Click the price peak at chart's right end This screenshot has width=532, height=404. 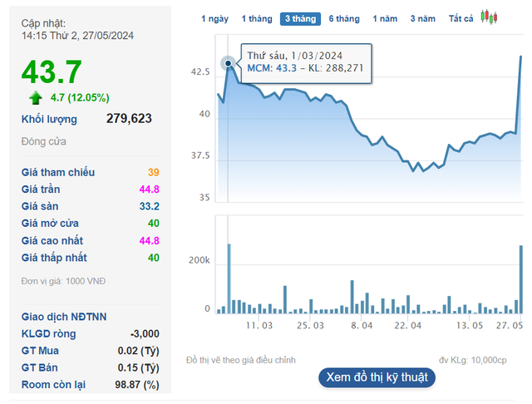tap(521, 57)
